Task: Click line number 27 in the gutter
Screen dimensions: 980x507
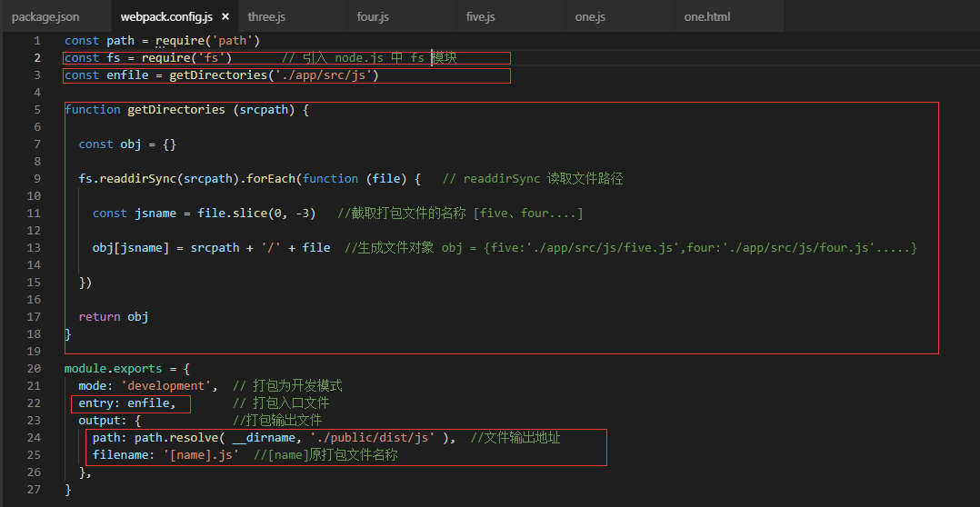Action: coord(34,490)
